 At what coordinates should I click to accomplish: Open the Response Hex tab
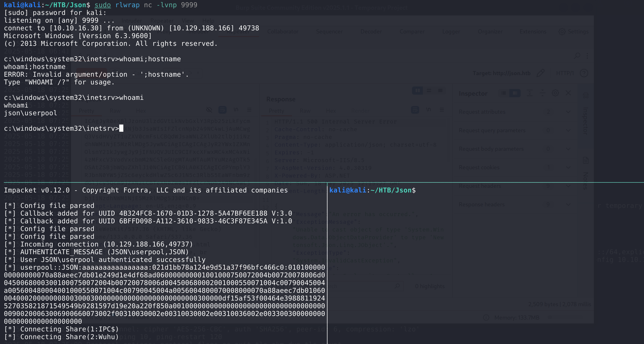click(331, 111)
